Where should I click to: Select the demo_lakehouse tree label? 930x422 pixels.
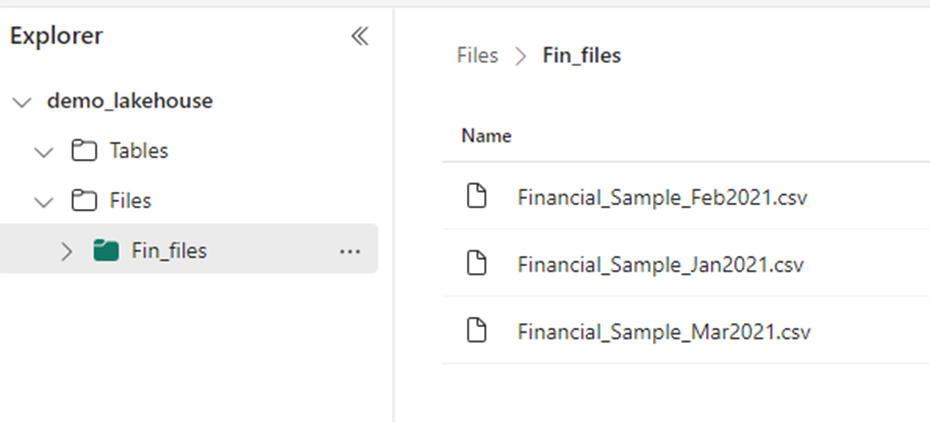pos(130,101)
